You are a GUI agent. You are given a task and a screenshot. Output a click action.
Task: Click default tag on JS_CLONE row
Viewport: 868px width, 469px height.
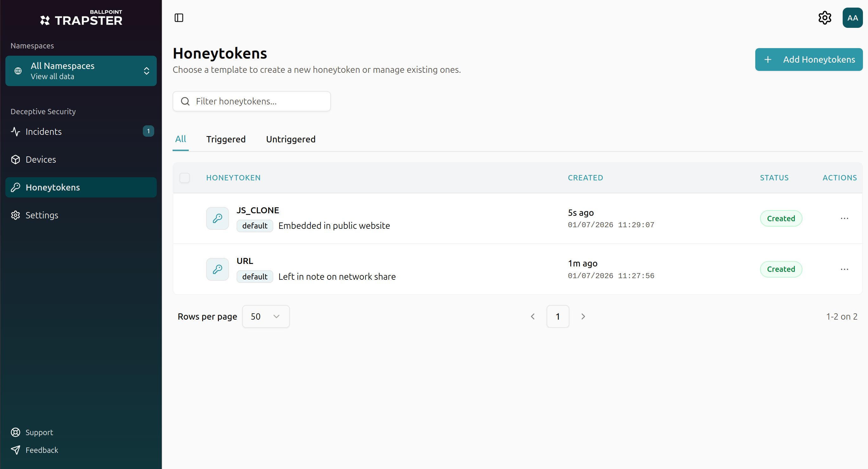click(x=255, y=226)
